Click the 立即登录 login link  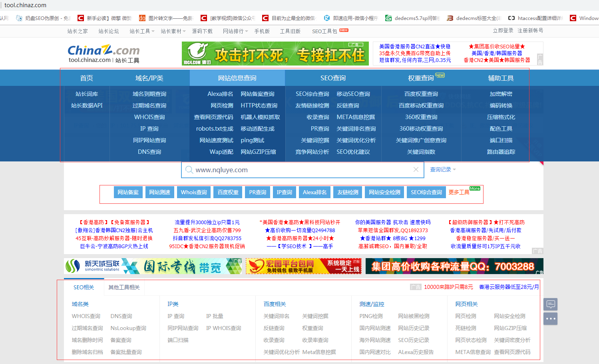pos(503,31)
